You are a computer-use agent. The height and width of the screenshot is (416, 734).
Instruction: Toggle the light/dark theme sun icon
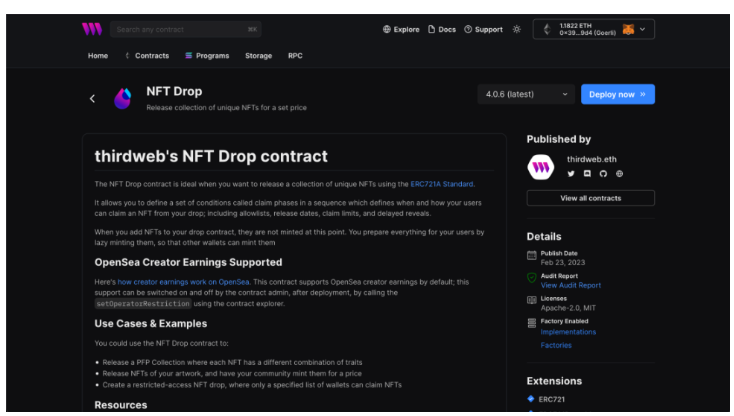517,29
